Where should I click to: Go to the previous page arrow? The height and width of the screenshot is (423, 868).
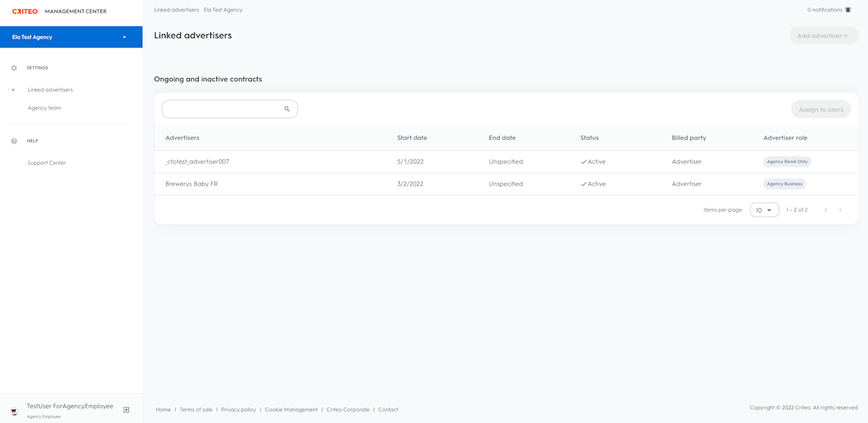825,210
